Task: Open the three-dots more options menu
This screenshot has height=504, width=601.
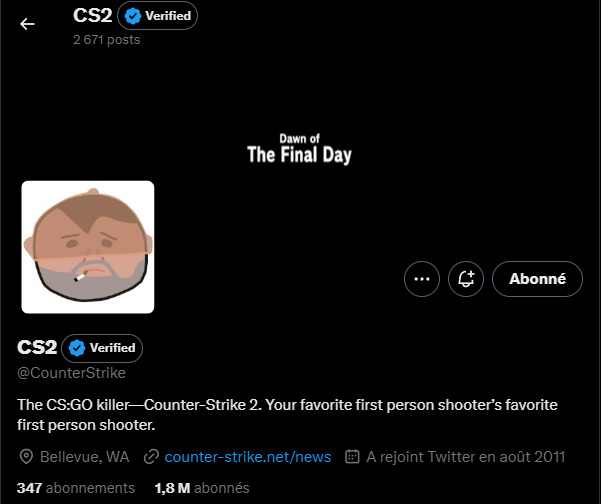Action: (422, 279)
